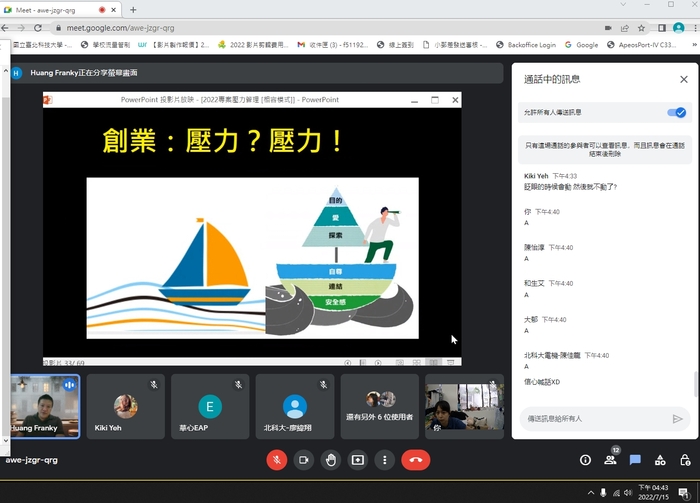Select Huang Franky's video tile

coord(46,407)
